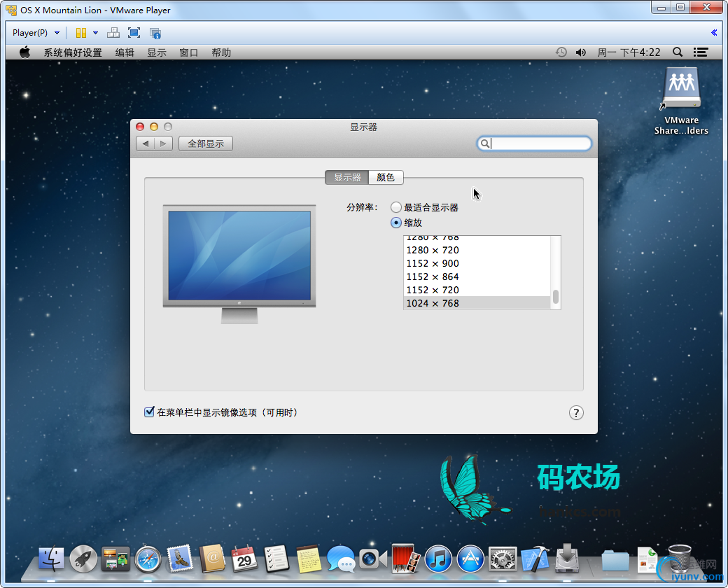
Task: Open Finder from the Dock
Action: 51,559
